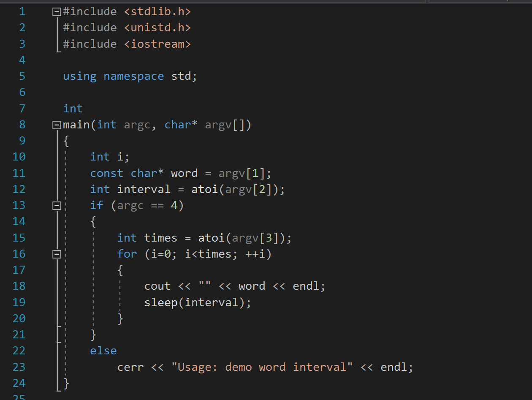Viewport: 532px width, 400px height.
Task: Click the closing brace on line 24
Action: pyautogui.click(x=66, y=383)
